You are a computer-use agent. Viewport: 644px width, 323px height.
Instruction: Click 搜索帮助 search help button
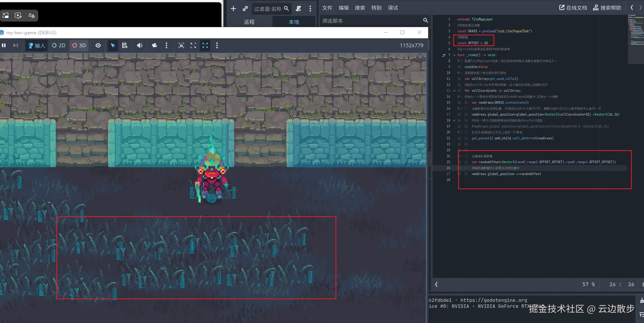click(x=607, y=8)
